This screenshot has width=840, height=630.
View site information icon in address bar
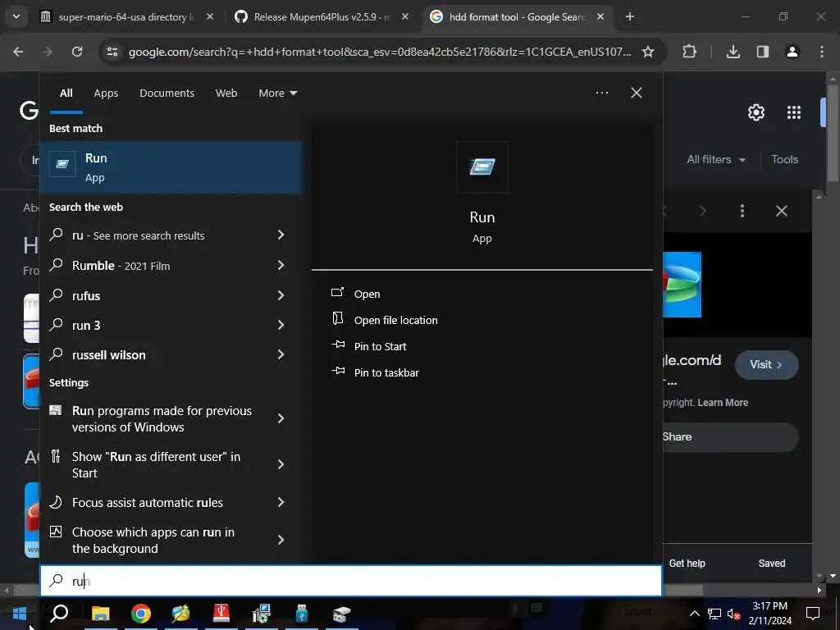pyautogui.click(x=112, y=52)
